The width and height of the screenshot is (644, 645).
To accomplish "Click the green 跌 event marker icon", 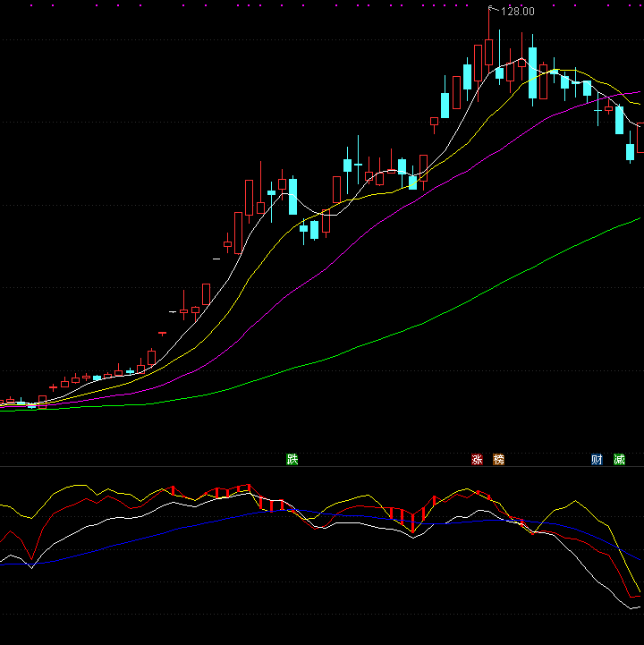I will click(x=292, y=459).
